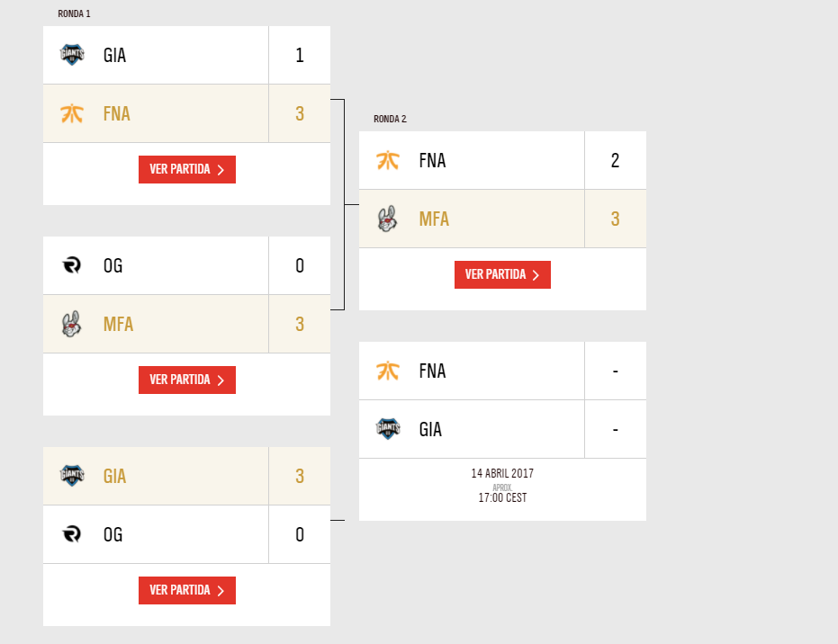838x644 pixels.
Task: Click the RONDA 2 heading
Action: pos(390,119)
